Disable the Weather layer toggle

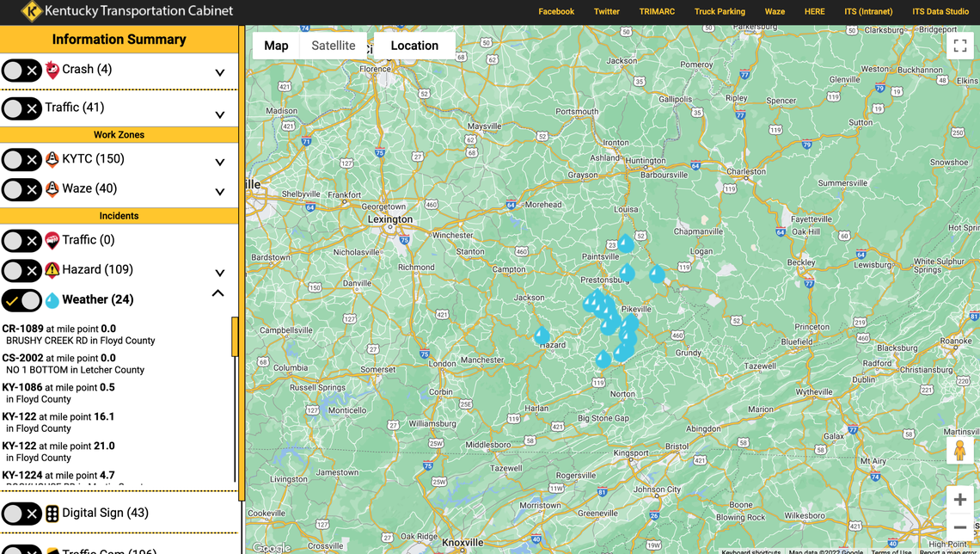coord(22,300)
